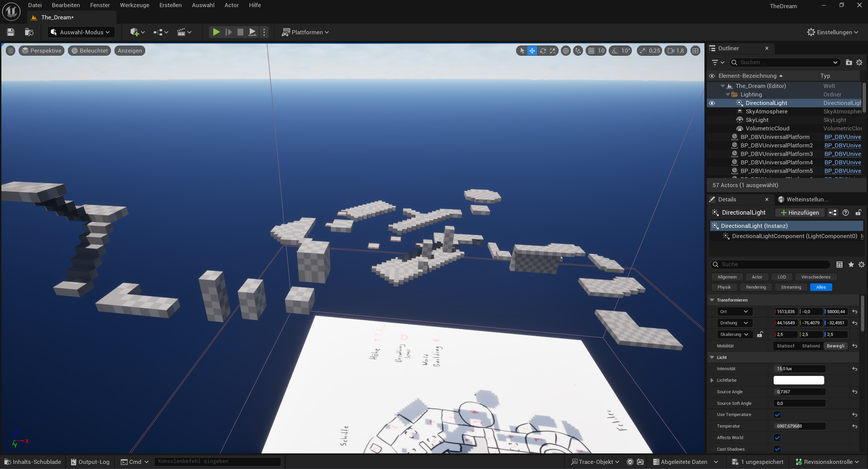Uncheck Use Temperature checkbox
The image size is (868, 469).
click(x=777, y=415)
